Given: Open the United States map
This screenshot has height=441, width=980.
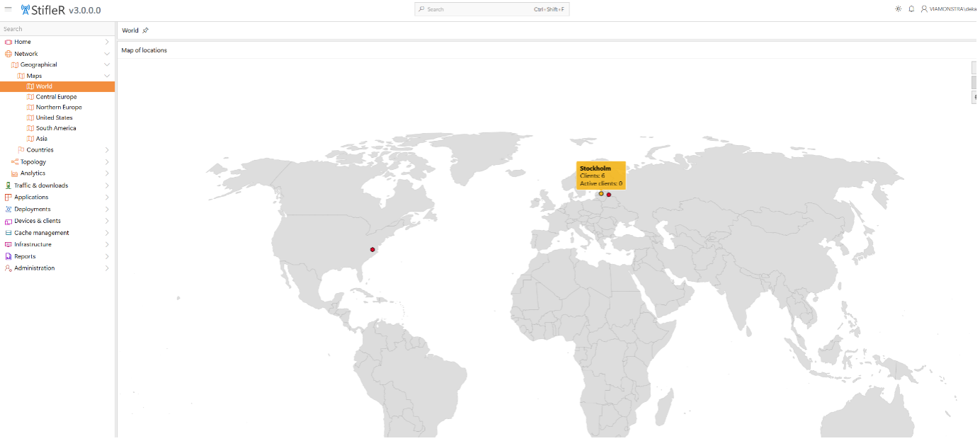Looking at the screenshot, I should click(x=53, y=118).
